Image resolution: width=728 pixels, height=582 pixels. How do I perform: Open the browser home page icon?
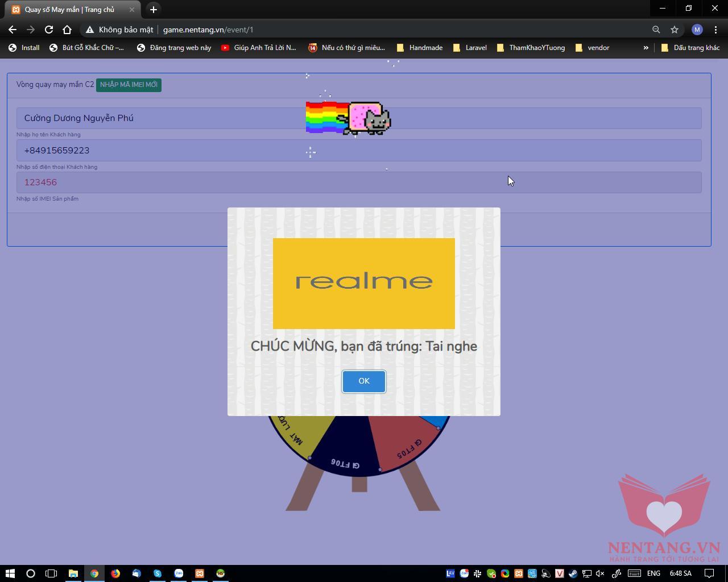pyautogui.click(x=67, y=30)
